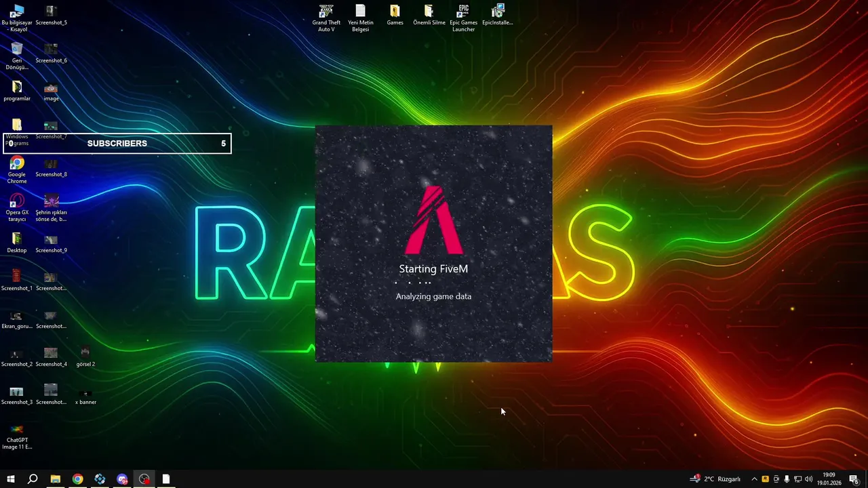The height and width of the screenshot is (488, 868).
Task: Open the Games folder on desktop
Action: point(395,15)
